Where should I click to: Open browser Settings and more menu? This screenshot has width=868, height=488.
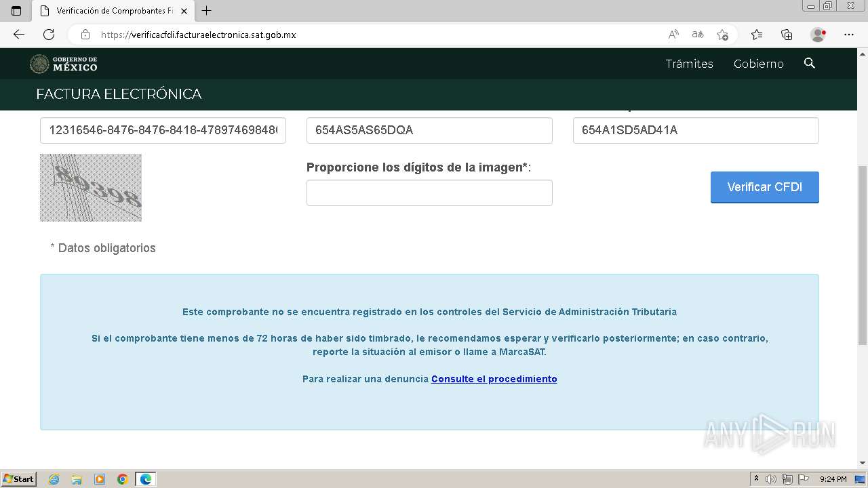point(849,35)
